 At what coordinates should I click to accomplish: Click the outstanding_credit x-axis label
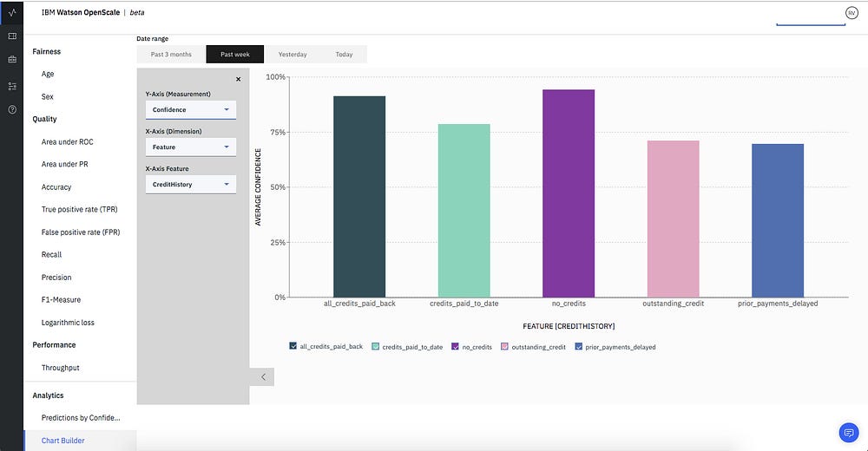tap(674, 304)
